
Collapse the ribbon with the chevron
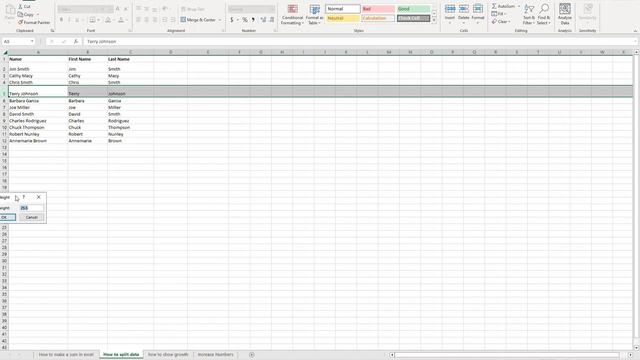[x=635, y=31]
